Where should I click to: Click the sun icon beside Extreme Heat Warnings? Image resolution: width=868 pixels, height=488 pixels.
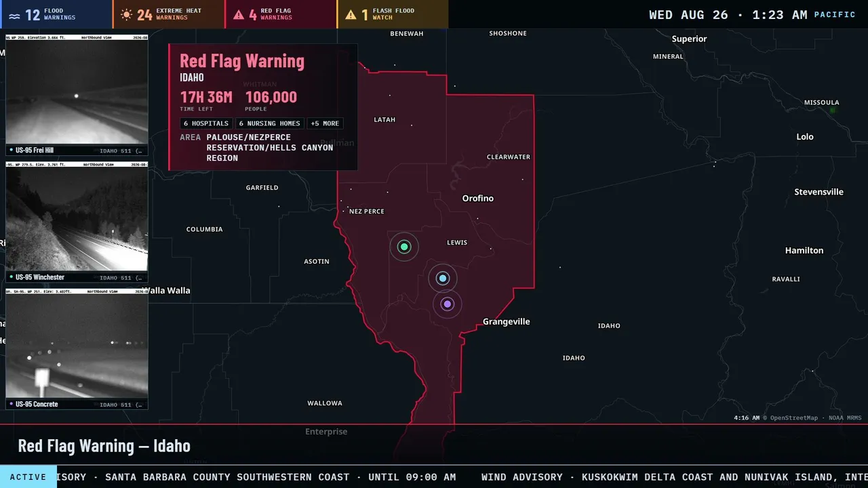[126, 14]
